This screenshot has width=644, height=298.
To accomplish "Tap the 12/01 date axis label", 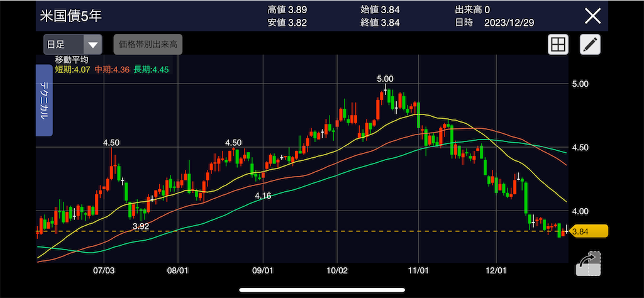I will (496, 271).
